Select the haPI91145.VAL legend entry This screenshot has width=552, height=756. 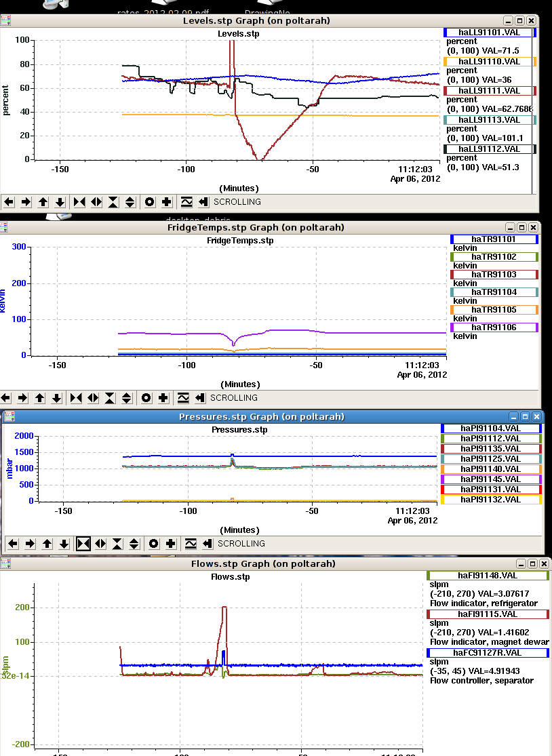click(491, 479)
